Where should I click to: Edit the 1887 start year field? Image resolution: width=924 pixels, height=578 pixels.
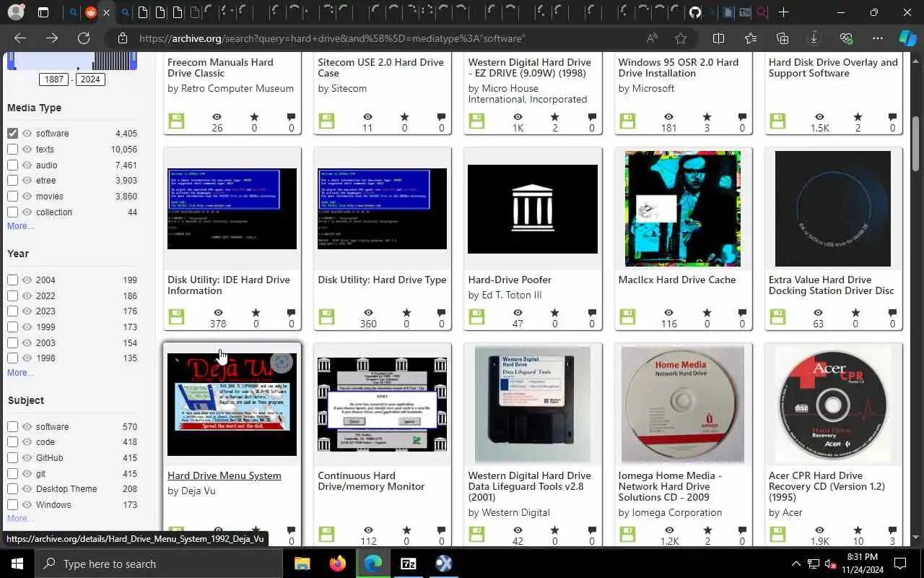click(54, 79)
